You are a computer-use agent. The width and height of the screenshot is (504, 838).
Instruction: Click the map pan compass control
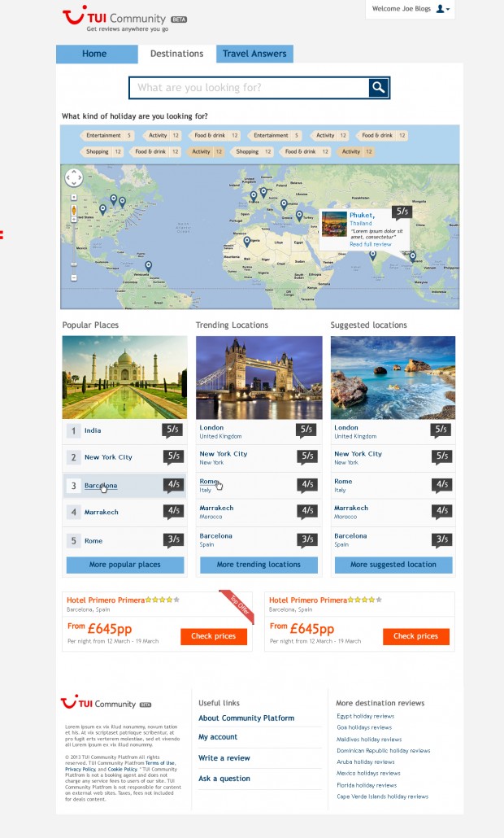(x=73, y=177)
